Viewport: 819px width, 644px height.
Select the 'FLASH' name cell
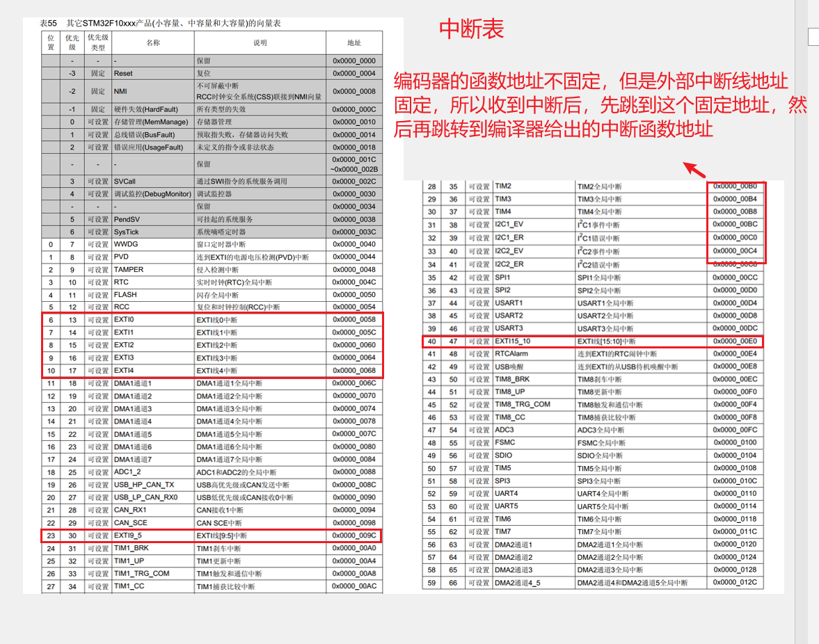[x=153, y=294]
